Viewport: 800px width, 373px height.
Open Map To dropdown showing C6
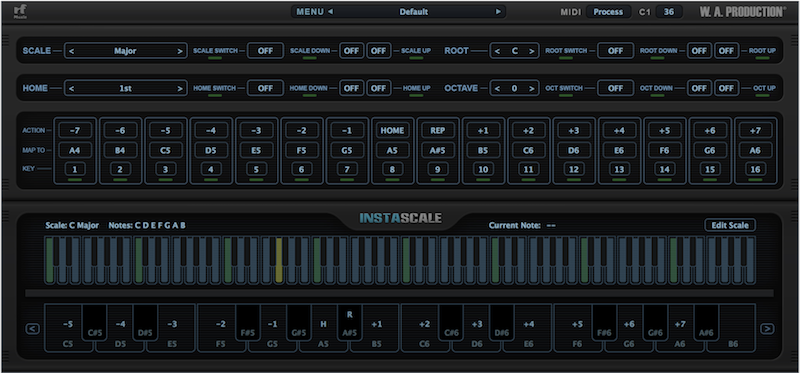click(529, 150)
